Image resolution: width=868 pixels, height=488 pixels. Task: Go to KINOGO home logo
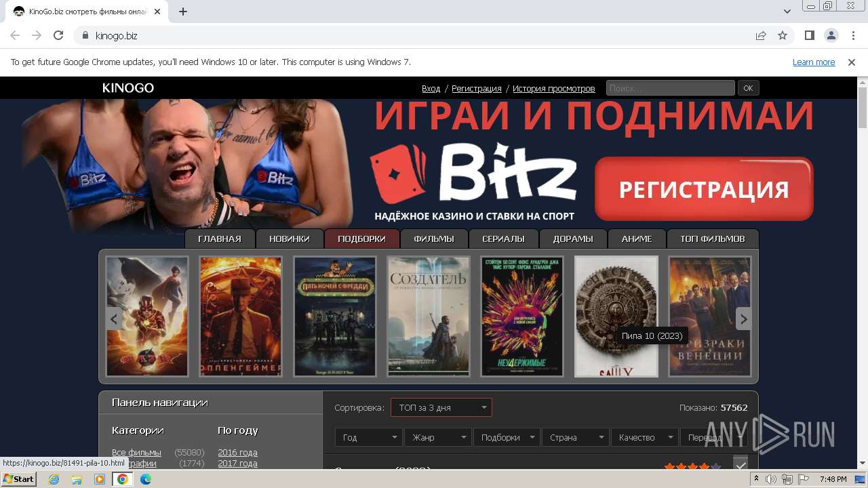pyautogui.click(x=128, y=88)
